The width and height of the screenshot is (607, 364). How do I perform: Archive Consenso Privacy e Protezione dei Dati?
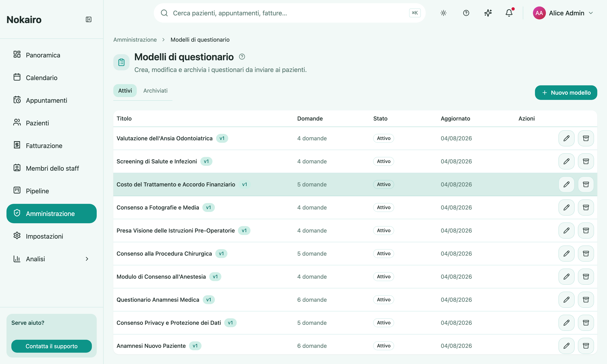coord(586,323)
